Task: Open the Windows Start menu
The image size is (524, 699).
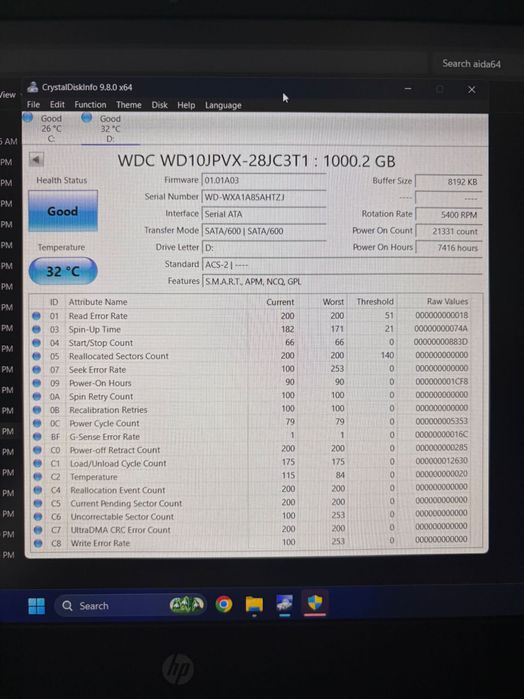Action: pos(36,606)
